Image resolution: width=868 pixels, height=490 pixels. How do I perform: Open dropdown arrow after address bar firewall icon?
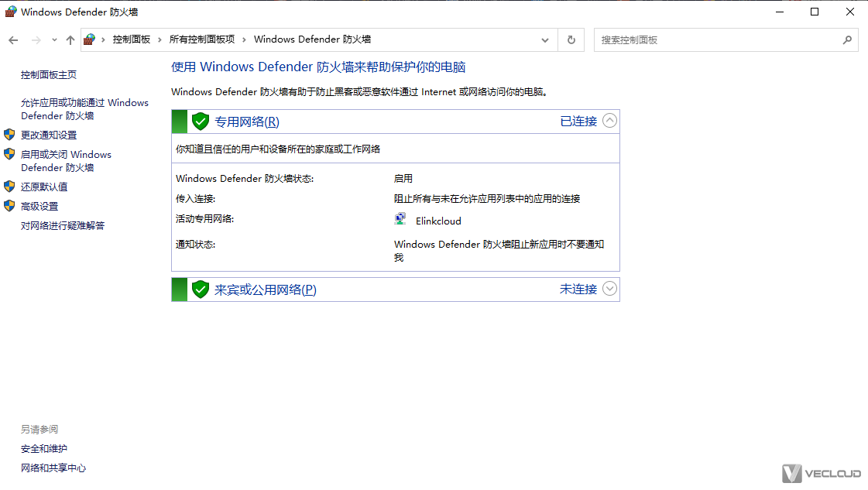coord(103,39)
